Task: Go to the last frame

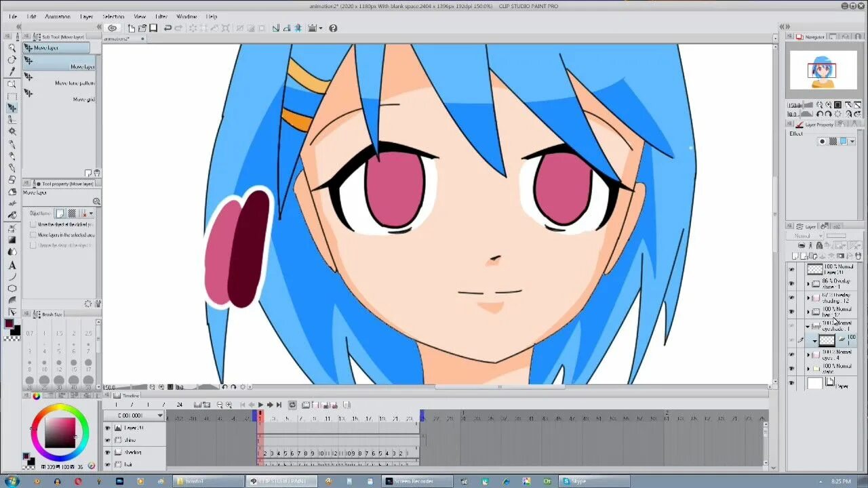Action: point(279,405)
